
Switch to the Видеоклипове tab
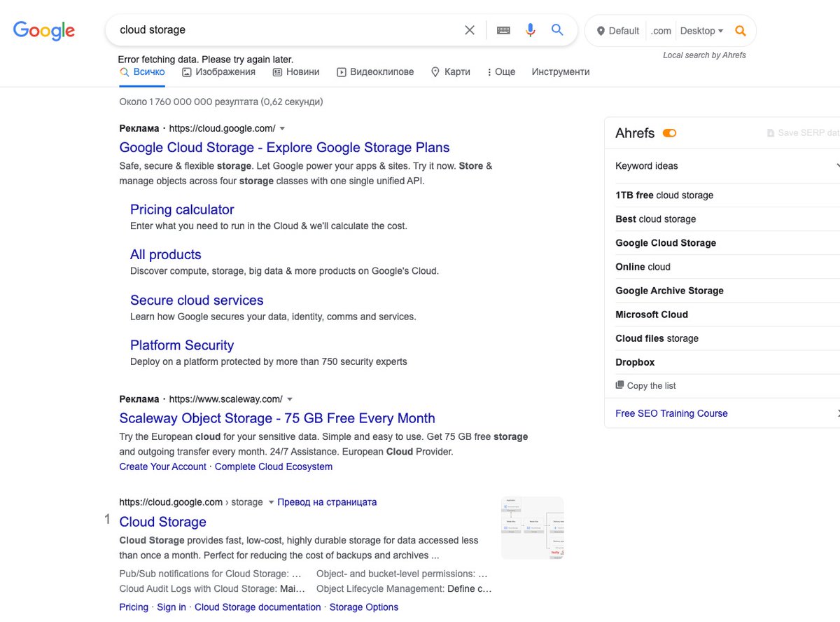pos(375,71)
